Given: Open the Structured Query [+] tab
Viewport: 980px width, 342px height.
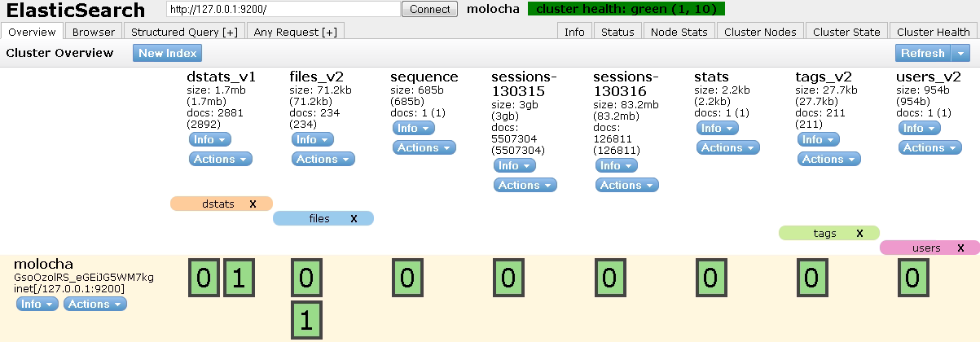Looking at the screenshot, I should [184, 32].
